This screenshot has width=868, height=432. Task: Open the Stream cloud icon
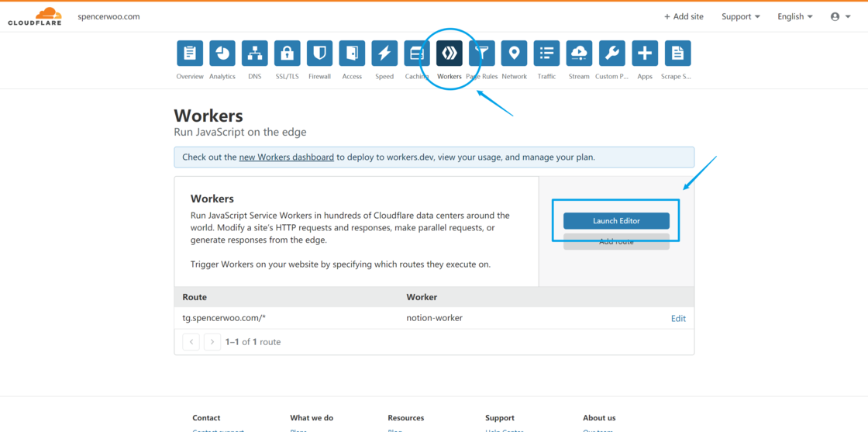pyautogui.click(x=579, y=54)
